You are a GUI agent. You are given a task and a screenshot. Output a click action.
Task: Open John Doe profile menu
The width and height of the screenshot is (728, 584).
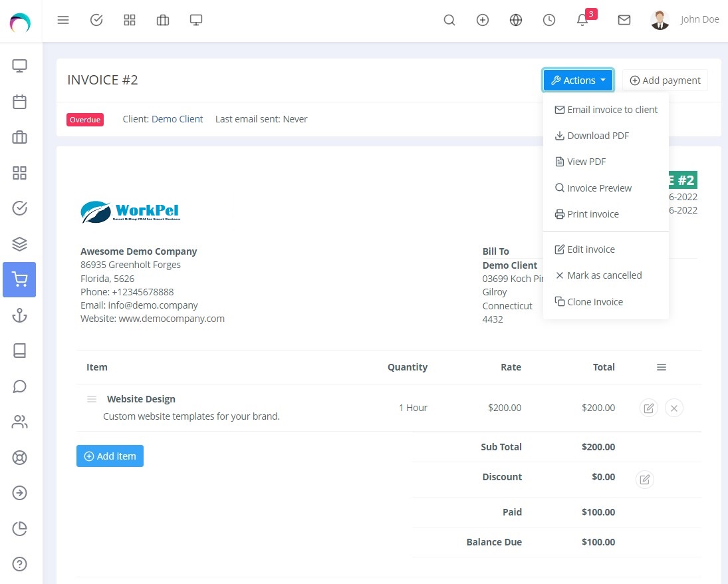click(685, 20)
